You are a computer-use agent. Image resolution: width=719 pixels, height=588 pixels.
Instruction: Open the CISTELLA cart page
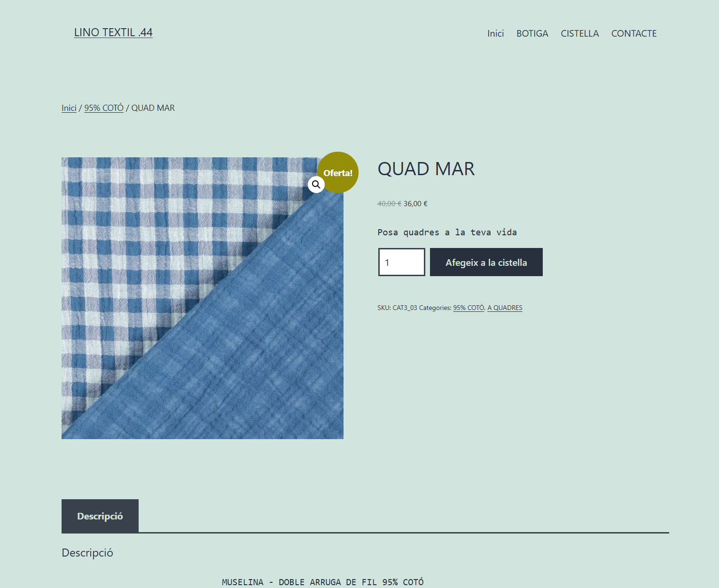click(579, 33)
